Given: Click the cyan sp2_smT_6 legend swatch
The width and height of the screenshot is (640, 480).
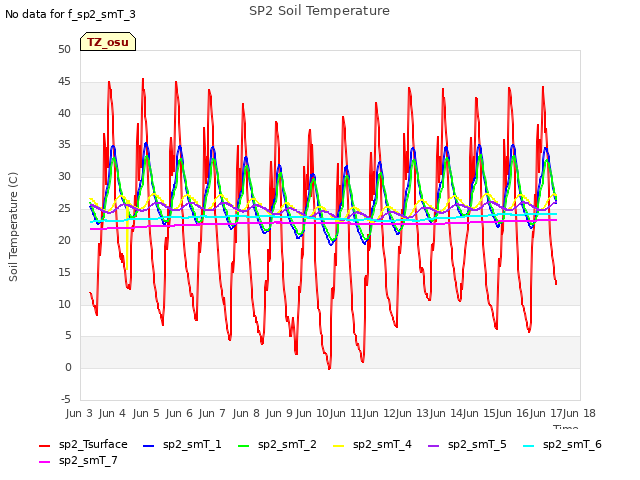Looking at the screenshot, I should click(529, 446).
